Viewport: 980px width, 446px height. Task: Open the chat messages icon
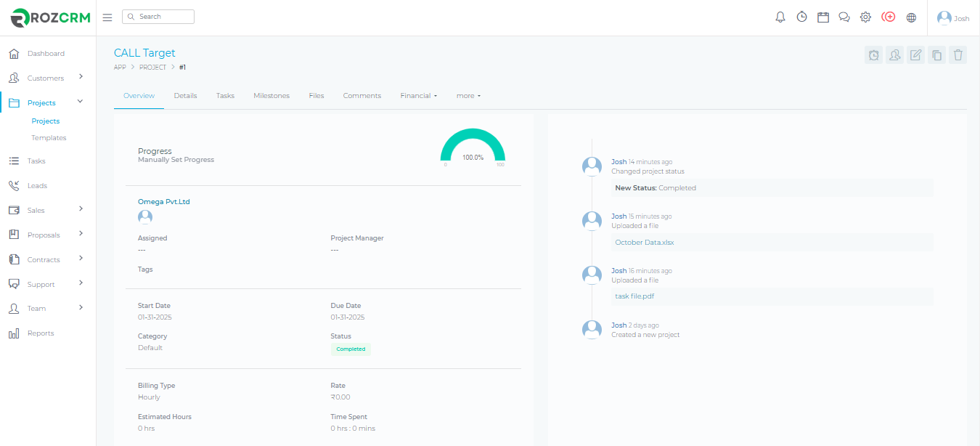pos(844,17)
